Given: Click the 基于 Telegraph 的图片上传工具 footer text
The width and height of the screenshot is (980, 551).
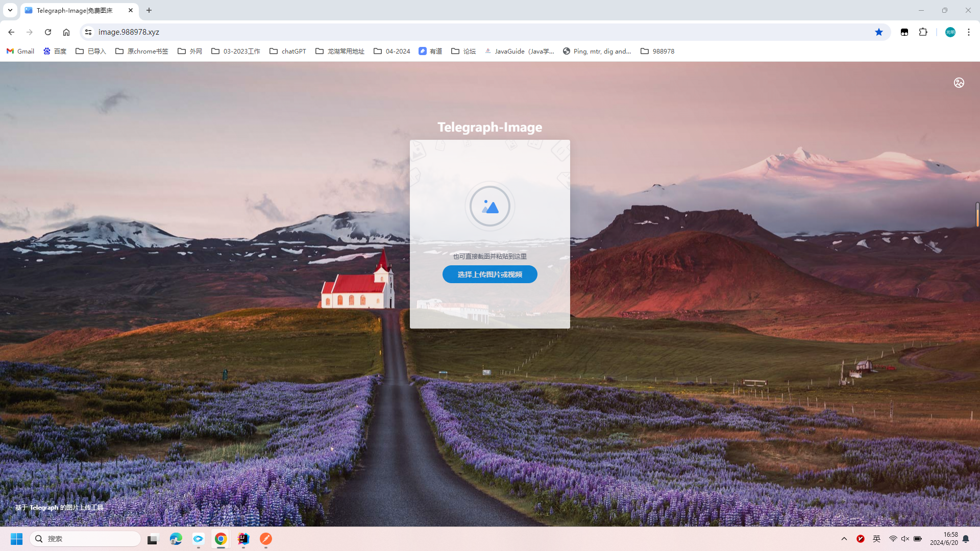Looking at the screenshot, I should (x=59, y=508).
